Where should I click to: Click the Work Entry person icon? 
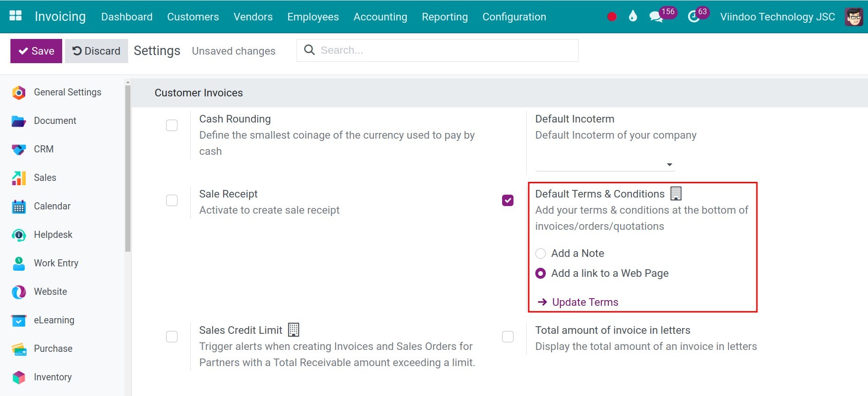19,264
